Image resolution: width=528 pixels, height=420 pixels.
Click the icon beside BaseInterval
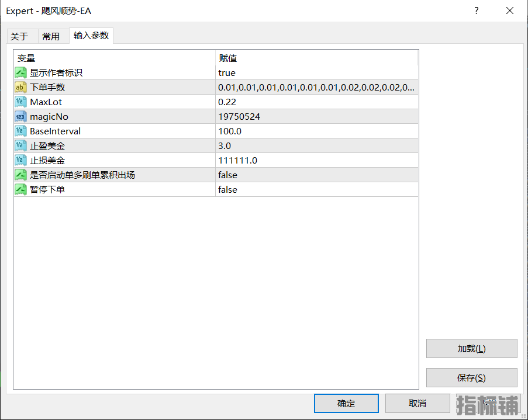click(21, 131)
